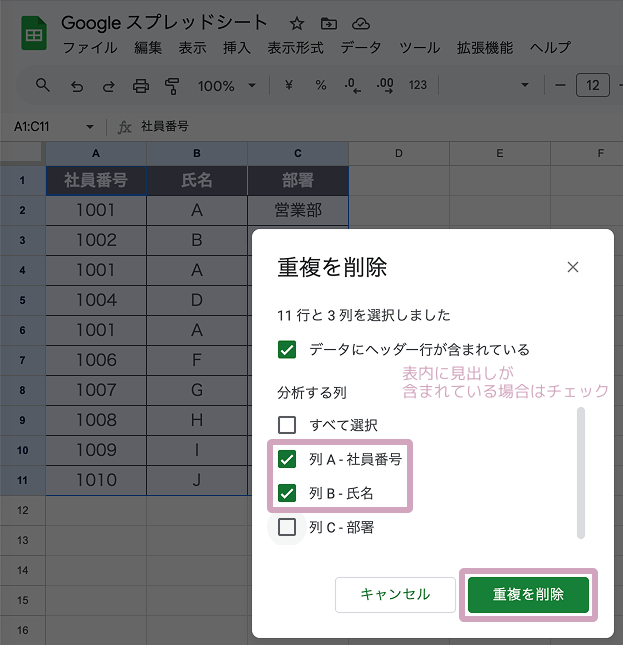623x645 pixels.
Task: Open the ツール menu
Action: point(419,48)
